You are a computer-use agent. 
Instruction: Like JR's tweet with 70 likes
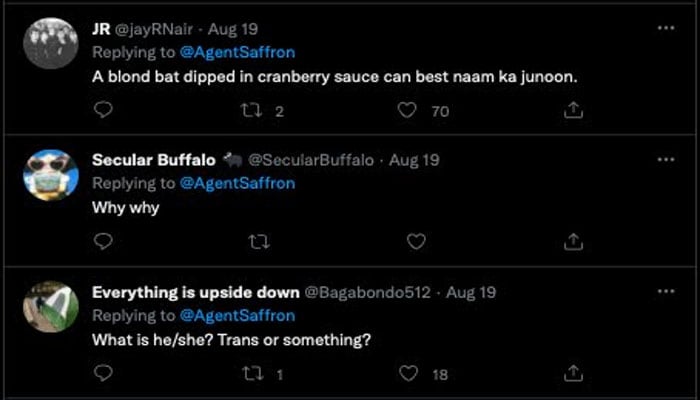click(x=407, y=111)
